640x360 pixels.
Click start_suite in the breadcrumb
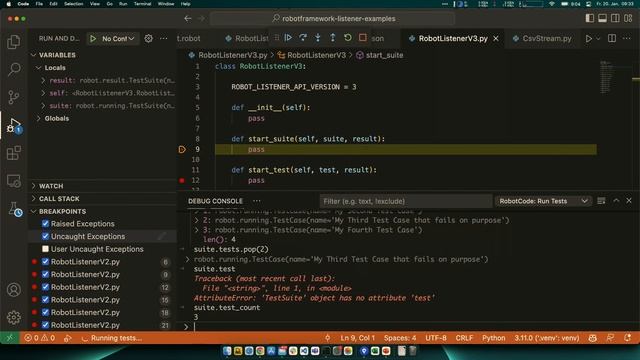click(x=384, y=55)
